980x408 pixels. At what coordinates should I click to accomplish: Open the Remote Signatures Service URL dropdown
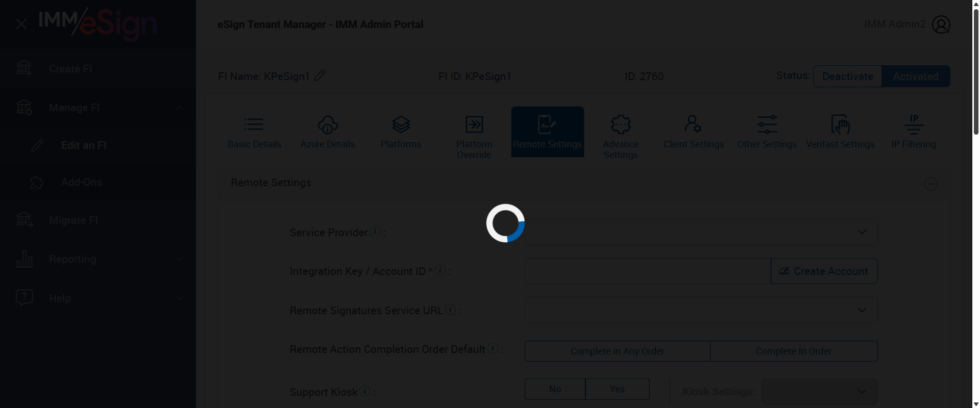pos(701,310)
